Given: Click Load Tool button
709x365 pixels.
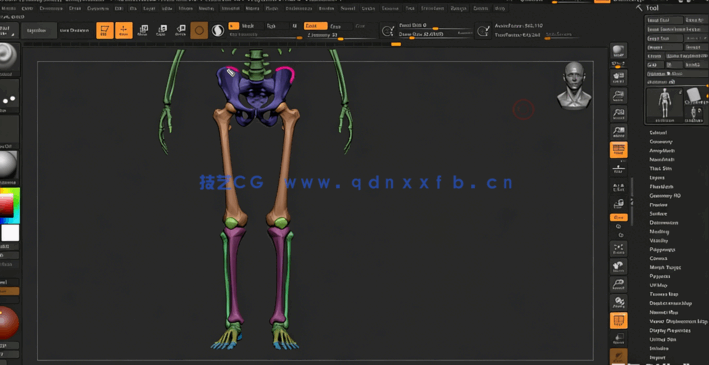Looking at the screenshot, I should pyautogui.click(x=665, y=20).
